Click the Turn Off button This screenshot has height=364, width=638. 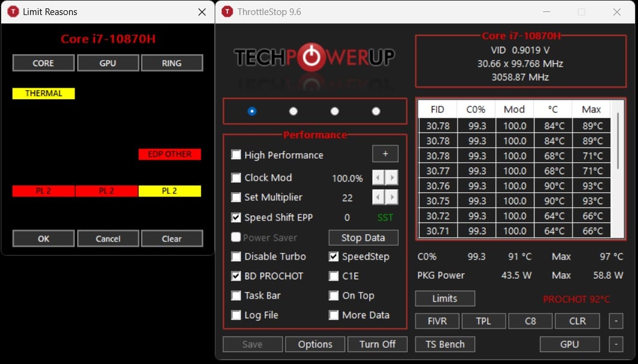378,345
